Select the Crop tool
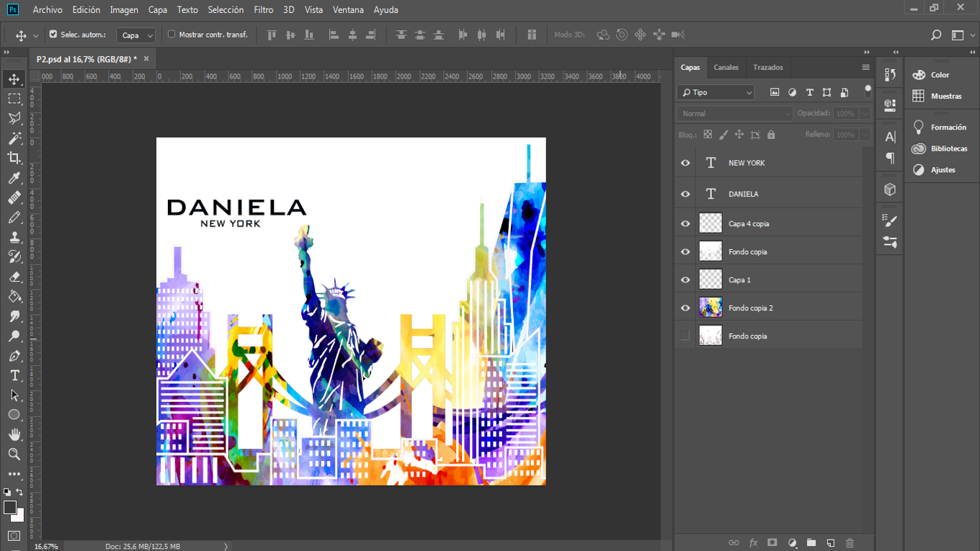The image size is (980, 551). [x=14, y=158]
